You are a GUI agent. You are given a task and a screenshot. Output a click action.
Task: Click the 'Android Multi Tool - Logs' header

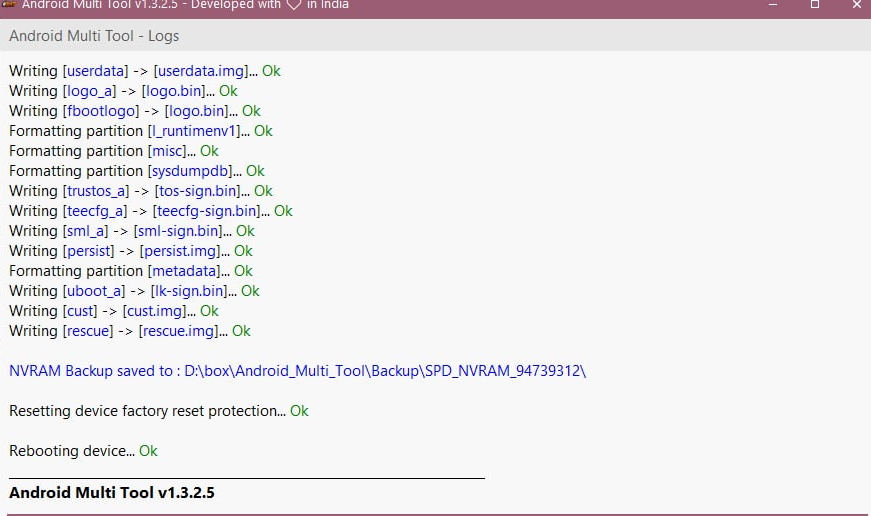tap(94, 36)
